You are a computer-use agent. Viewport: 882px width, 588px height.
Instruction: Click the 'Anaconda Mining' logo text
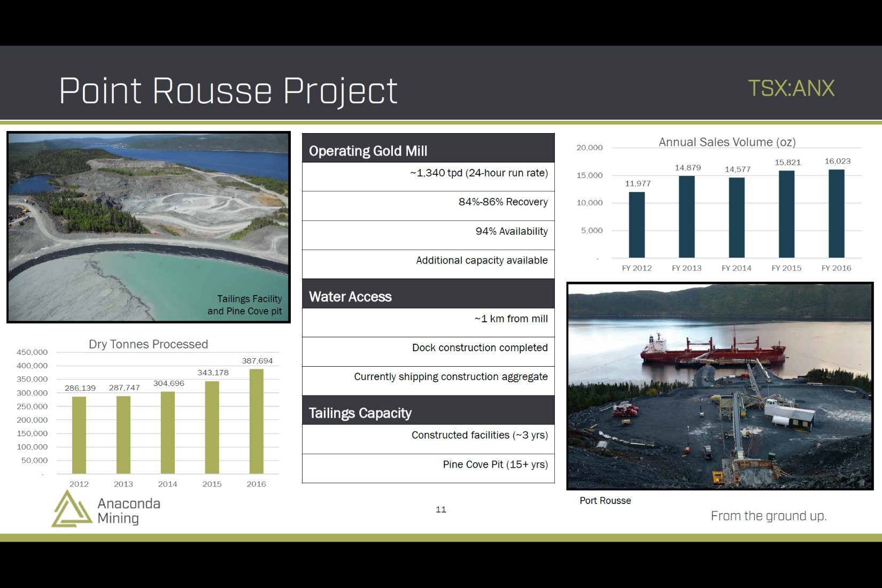tap(129, 510)
